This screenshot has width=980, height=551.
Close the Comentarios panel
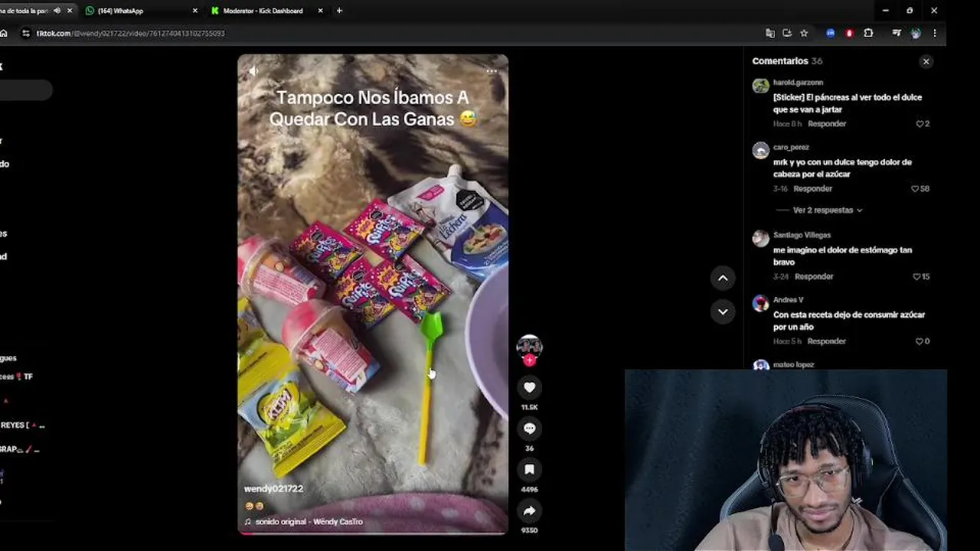tap(926, 61)
